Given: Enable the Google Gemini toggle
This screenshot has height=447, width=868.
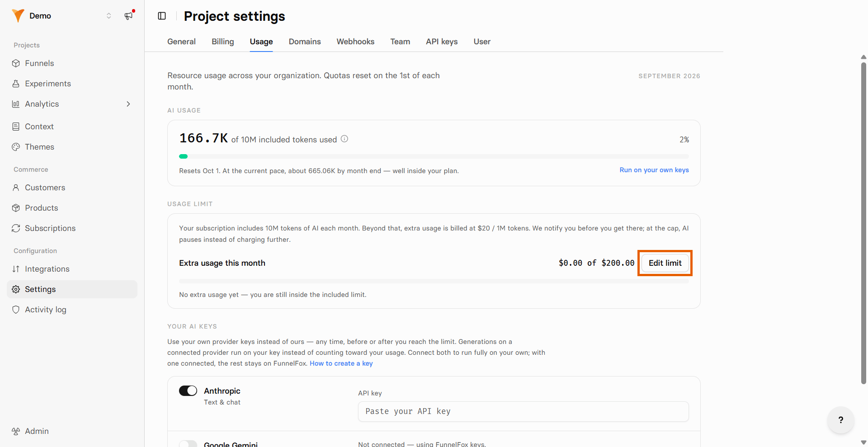Looking at the screenshot, I should tap(188, 444).
